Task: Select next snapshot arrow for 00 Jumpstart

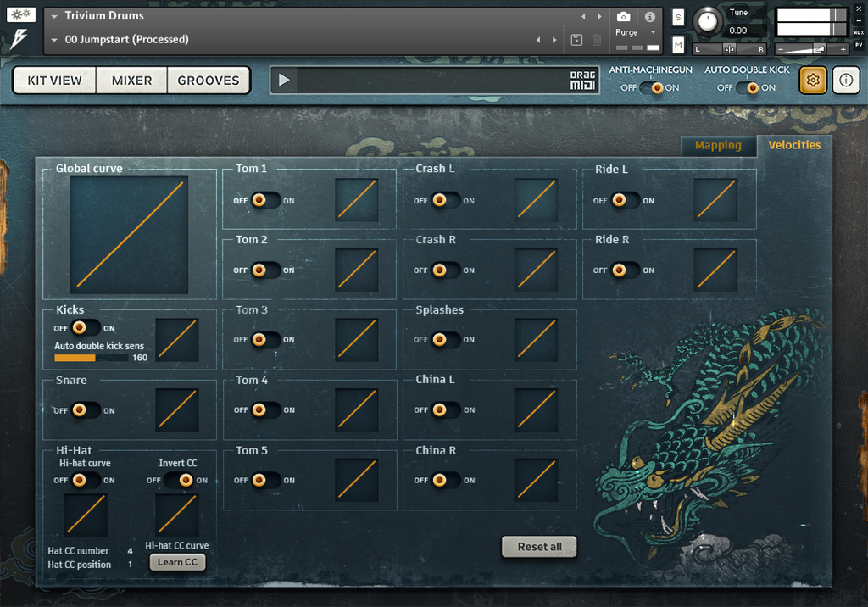Action: (x=554, y=40)
